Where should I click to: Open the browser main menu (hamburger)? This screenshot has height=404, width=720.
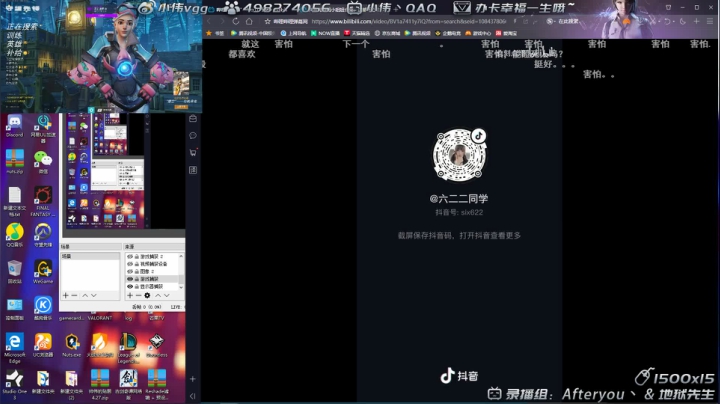pyautogui.click(x=710, y=22)
